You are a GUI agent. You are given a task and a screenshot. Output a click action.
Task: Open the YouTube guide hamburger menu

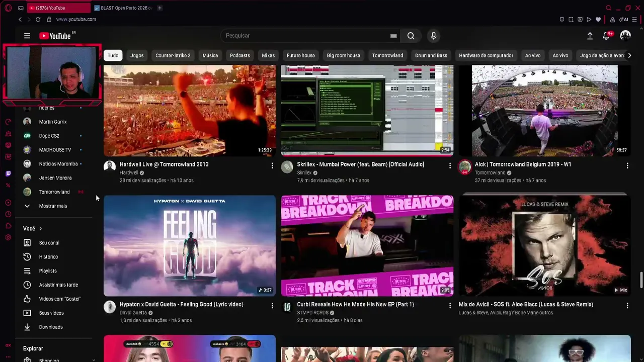pos(27,36)
